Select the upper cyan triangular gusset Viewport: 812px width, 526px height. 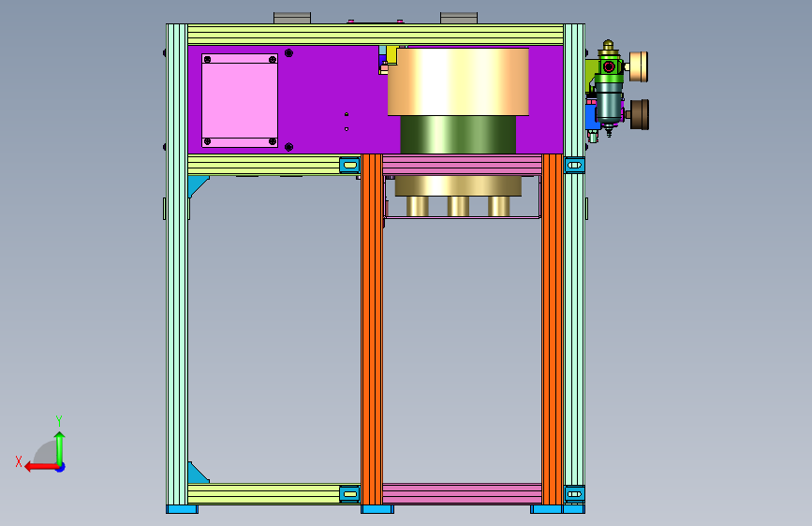tap(197, 184)
